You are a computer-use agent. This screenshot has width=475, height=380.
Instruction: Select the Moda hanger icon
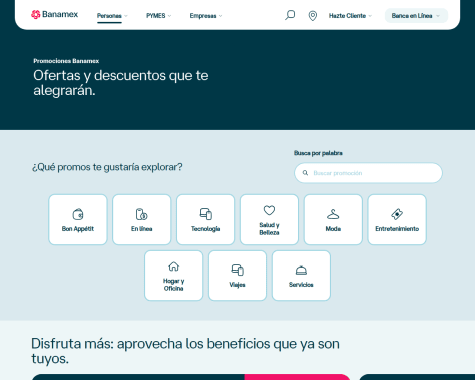pos(333,214)
